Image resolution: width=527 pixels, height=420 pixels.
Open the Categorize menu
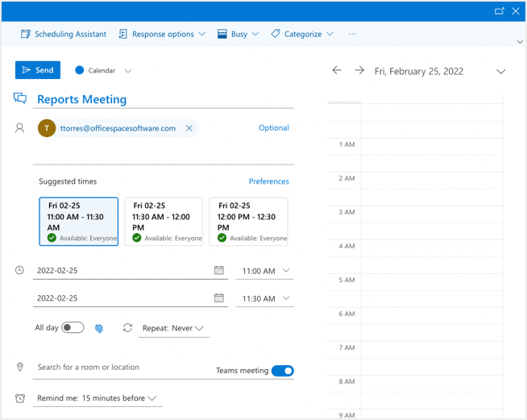point(301,35)
